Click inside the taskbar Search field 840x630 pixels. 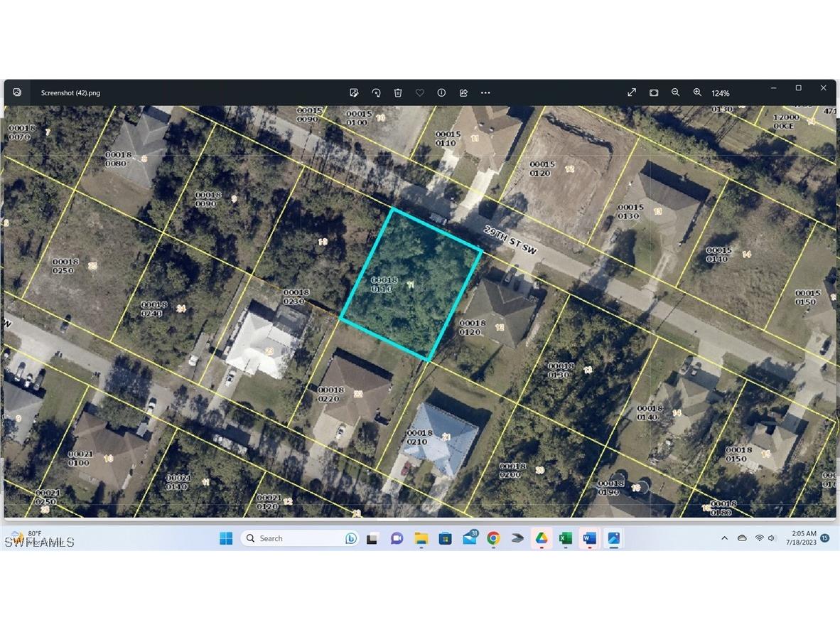coord(298,538)
